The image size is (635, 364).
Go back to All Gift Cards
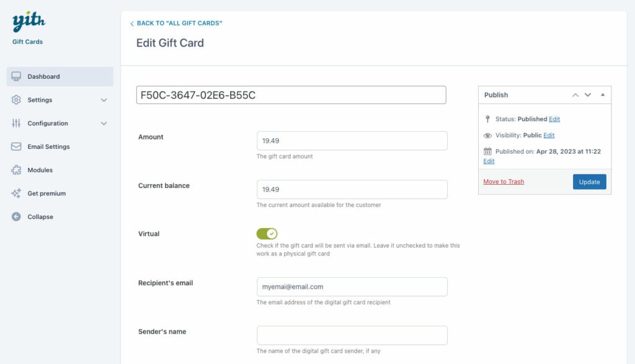tap(176, 23)
